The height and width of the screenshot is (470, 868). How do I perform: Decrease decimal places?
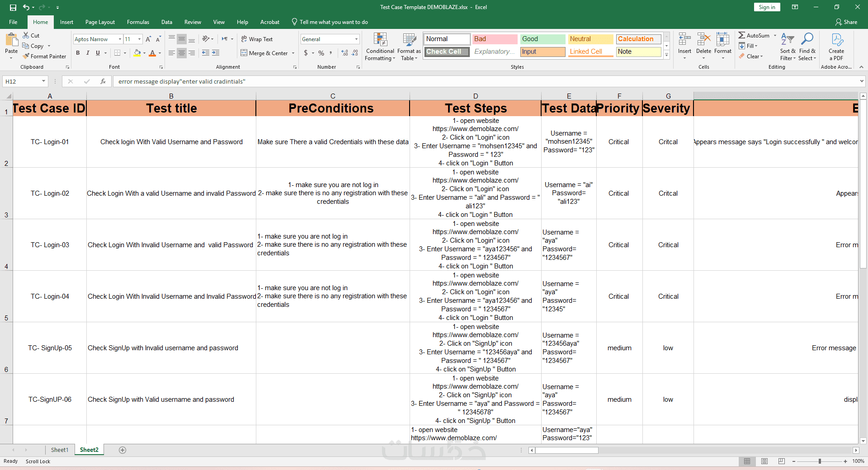point(355,53)
